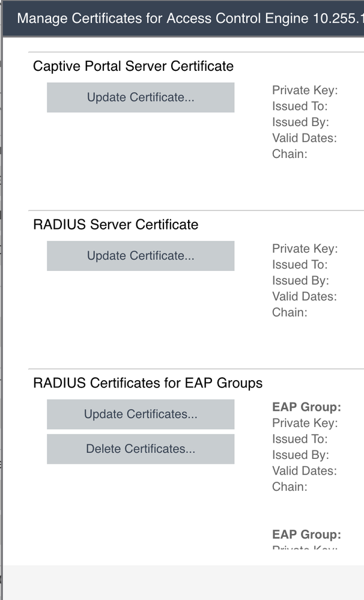
Task: Select the Captive Portal Server Certificate heading
Action: click(x=133, y=66)
